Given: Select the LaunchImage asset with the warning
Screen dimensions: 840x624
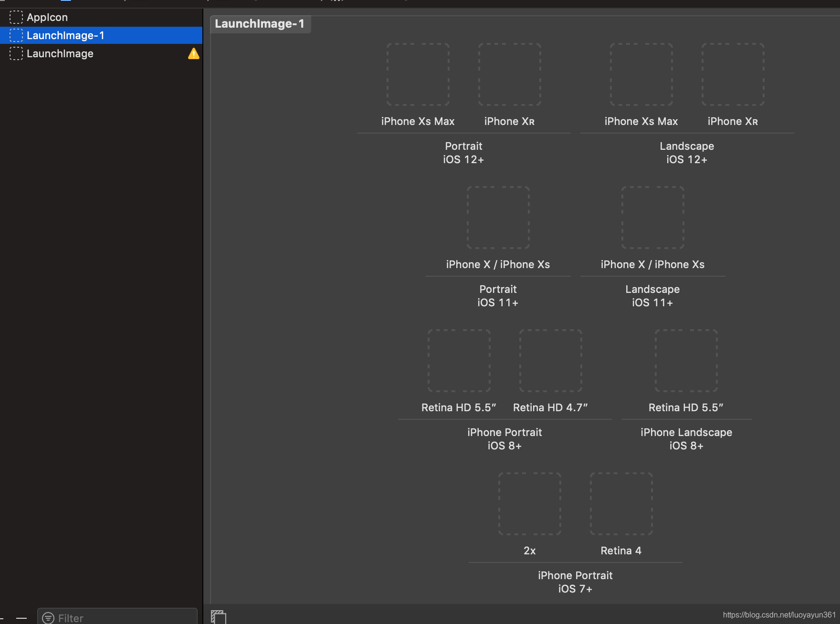Looking at the screenshot, I should click(x=101, y=53).
